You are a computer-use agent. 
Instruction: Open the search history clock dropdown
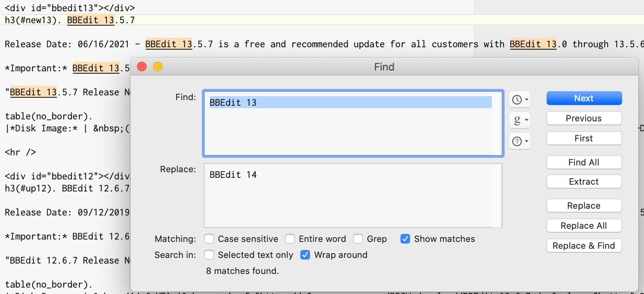[x=520, y=100]
